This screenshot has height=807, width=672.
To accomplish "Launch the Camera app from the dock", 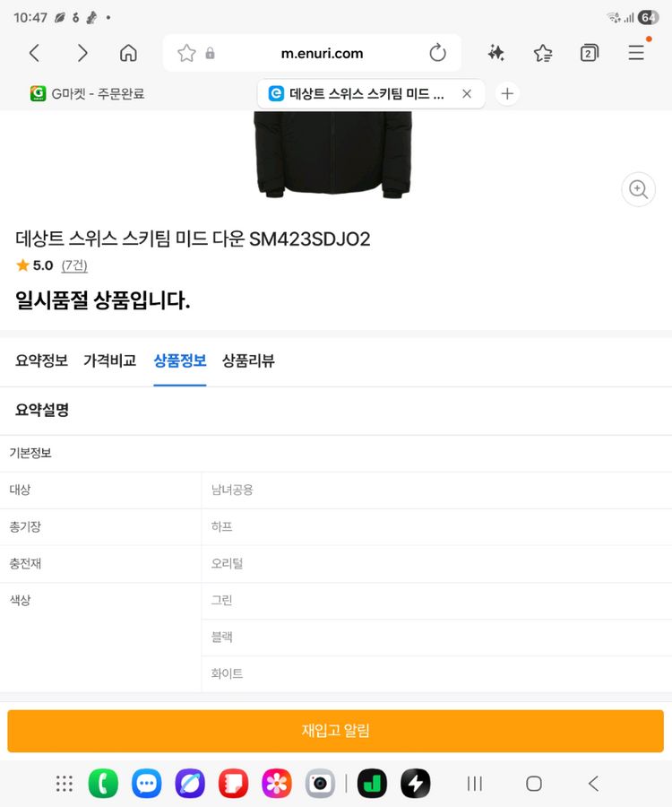I will 320,783.
